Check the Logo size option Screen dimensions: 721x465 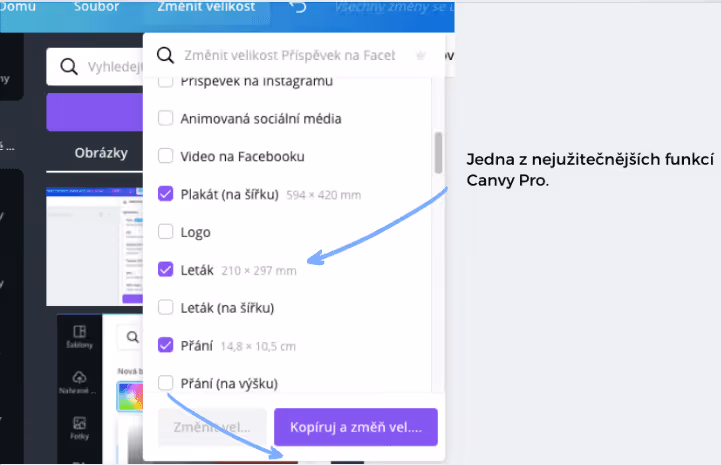click(166, 231)
